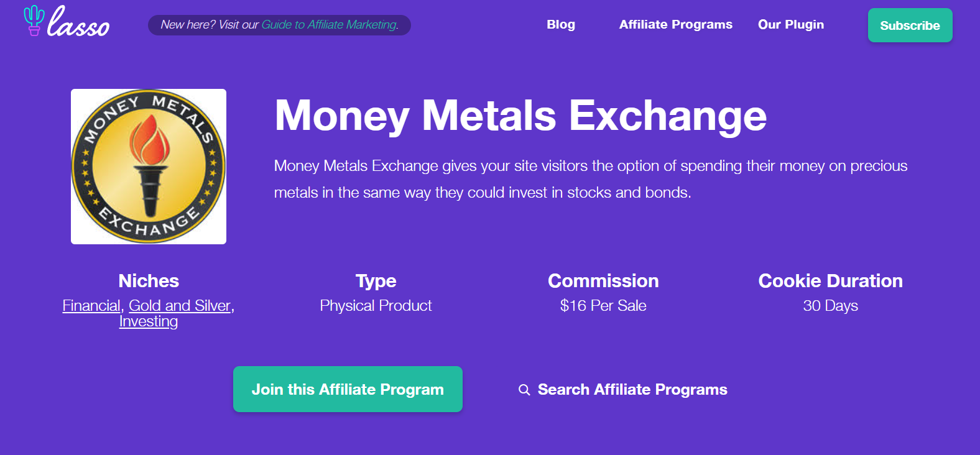
Task: Open the Guide to Affiliate Marketing link
Action: pyautogui.click(x=330, y=25)
